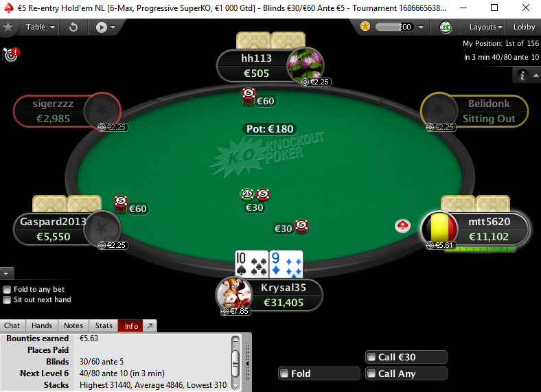
Task: Open the table info 'i' icon
Action: point(522,75)
